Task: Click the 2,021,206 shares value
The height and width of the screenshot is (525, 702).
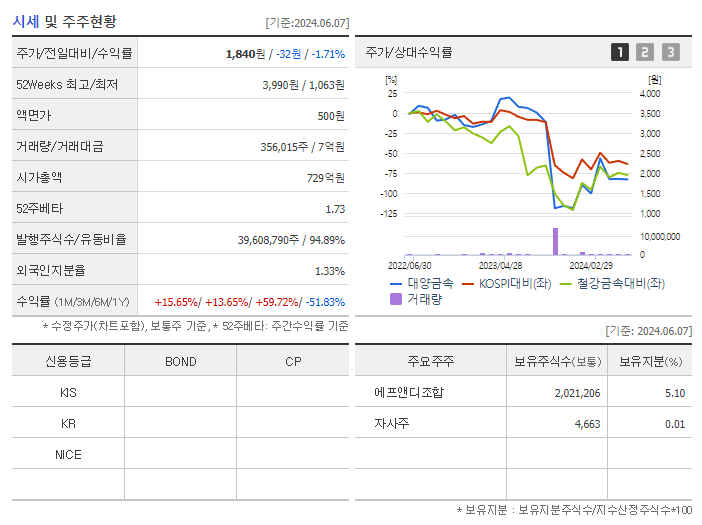Action: point(578,393)
